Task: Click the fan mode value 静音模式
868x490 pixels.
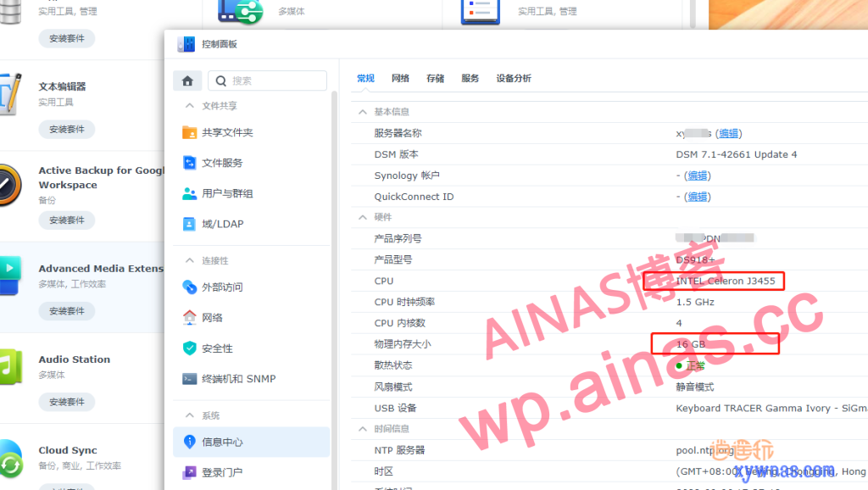Action: (x=695, y=387)
